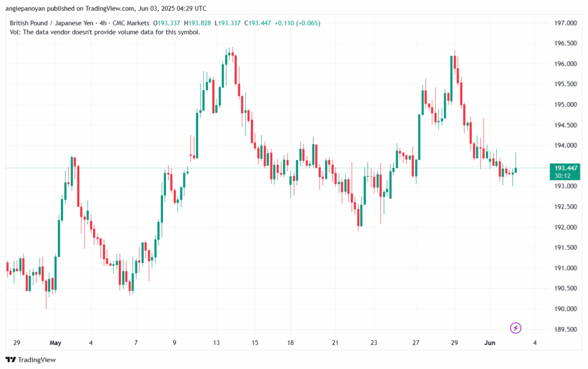Click the 7 date on time axis

(136, 343)
